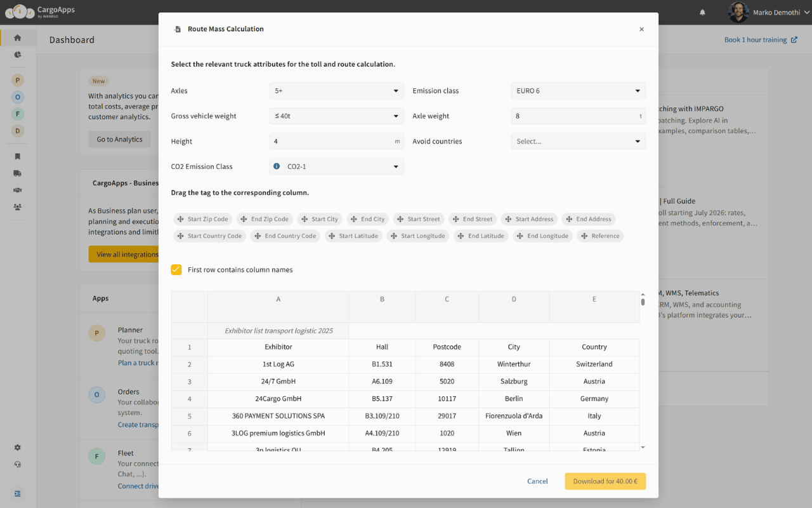The width and height of the screenshot is (812, 508).
Task: Open the Emission class dropdown
Action: [x=578, y=91]
